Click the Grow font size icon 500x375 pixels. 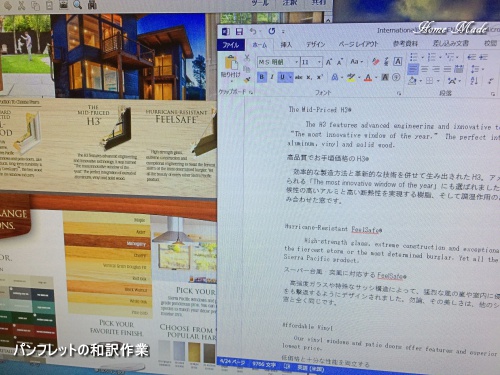click(329, 62)
